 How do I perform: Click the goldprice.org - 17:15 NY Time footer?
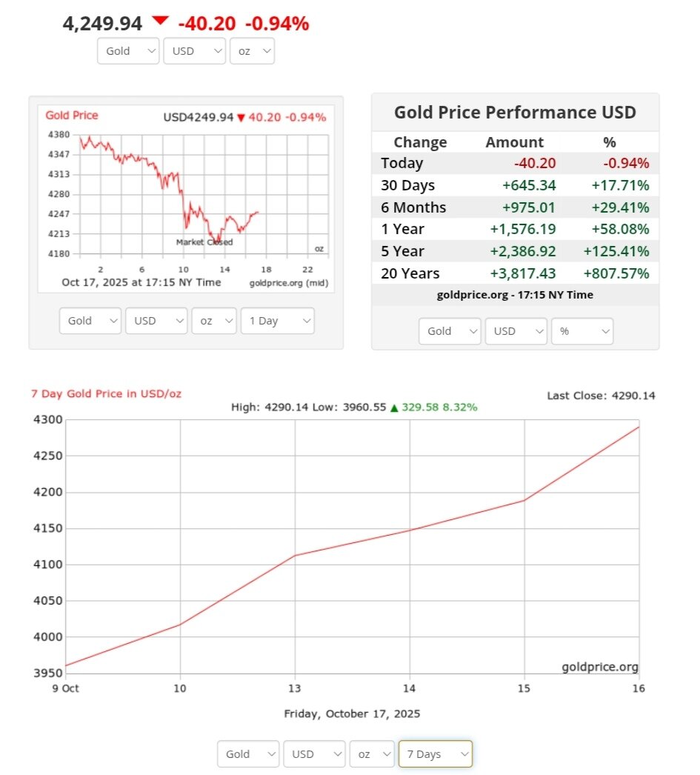tap(515, 295)
